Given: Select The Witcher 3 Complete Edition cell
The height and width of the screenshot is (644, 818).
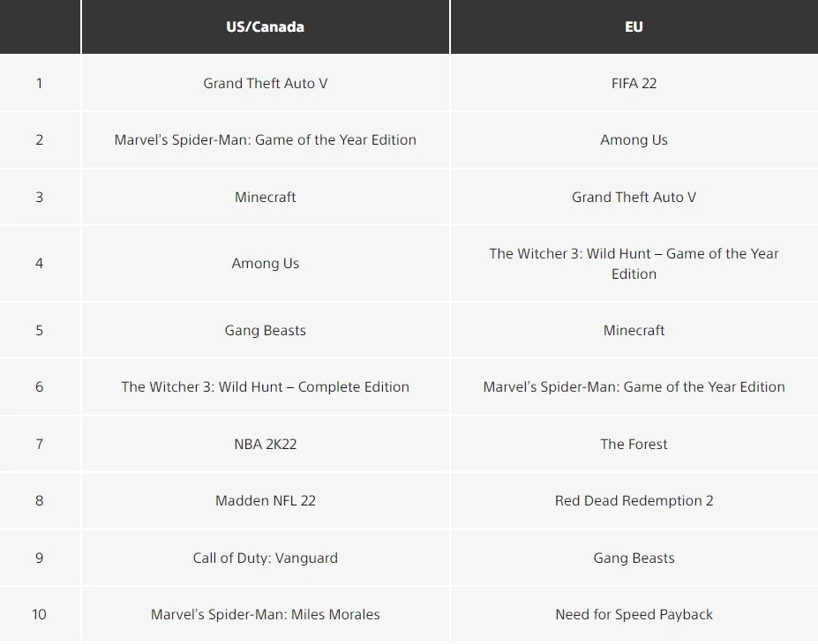Looking at the screenshot, I should click(265, 386).
